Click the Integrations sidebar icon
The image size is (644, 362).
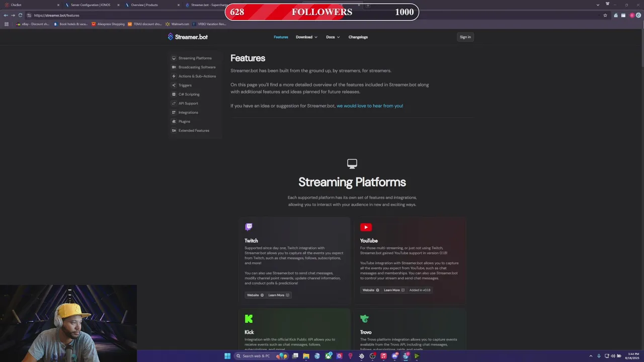(x=174, y=112)
